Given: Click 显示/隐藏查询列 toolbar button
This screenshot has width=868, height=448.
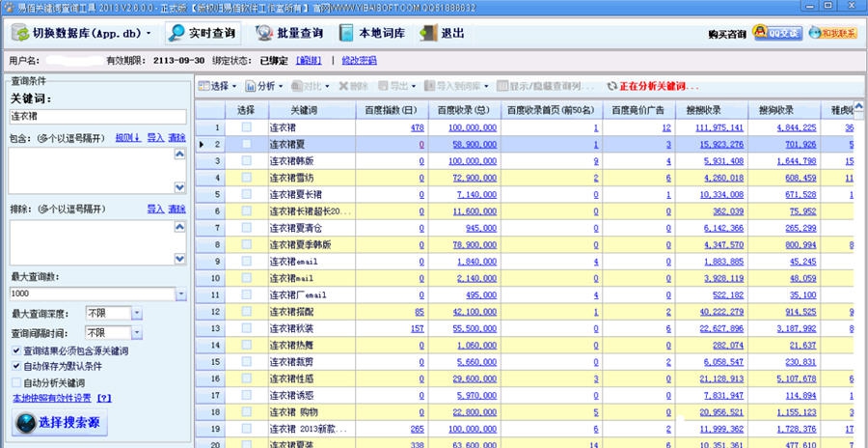Looking at the screenshot, I should pyautogui.click(x=545, y=86).
